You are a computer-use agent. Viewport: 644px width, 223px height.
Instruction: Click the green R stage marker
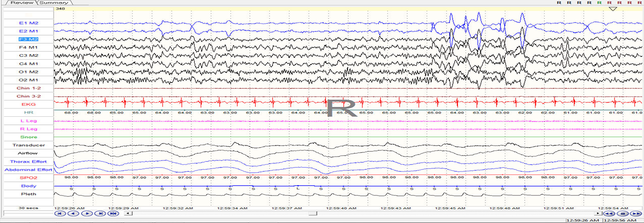click(x=599, y=3)
